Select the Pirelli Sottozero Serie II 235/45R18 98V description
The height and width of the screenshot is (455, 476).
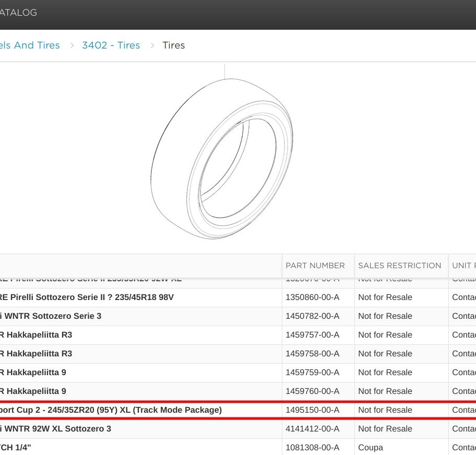[87, 297]
